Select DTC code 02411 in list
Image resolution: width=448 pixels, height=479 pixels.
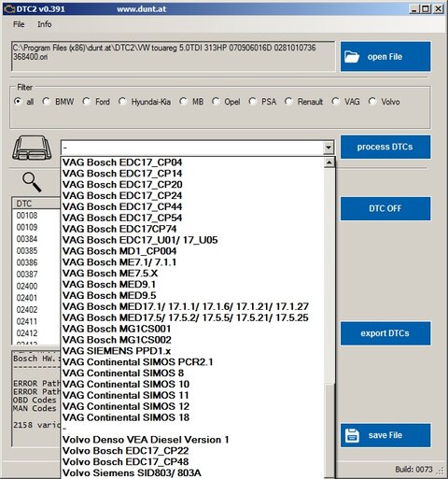27,321
